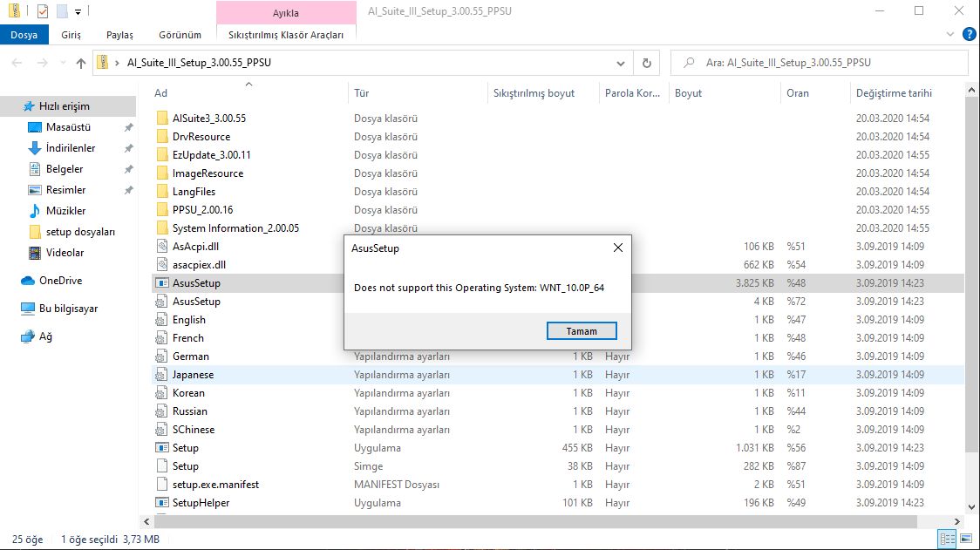Image resolution: width=980 pixels, height=550 pixels.
Task: Select the SChinese settings file icon
Action: tap(162, 430)
